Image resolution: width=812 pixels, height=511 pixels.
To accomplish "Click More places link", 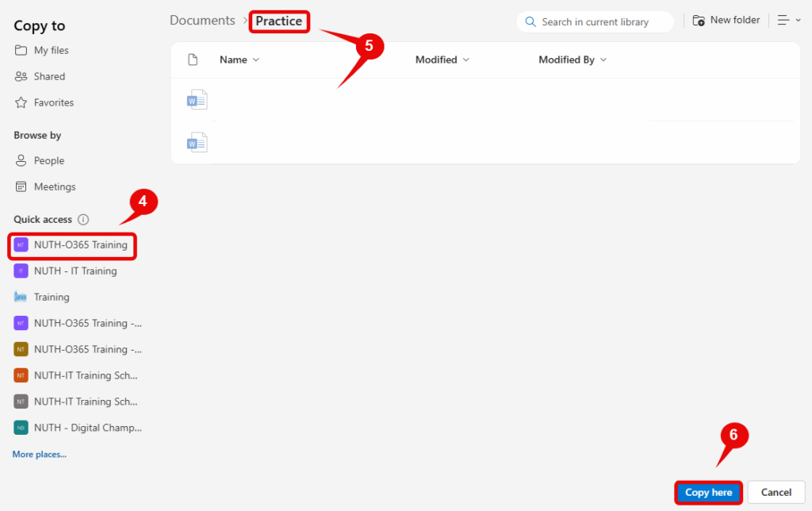I will (40, 455).
